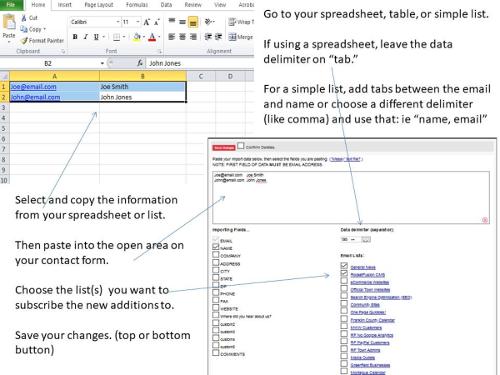Switch to the Page Layout tab

click(x=99, y=4)
